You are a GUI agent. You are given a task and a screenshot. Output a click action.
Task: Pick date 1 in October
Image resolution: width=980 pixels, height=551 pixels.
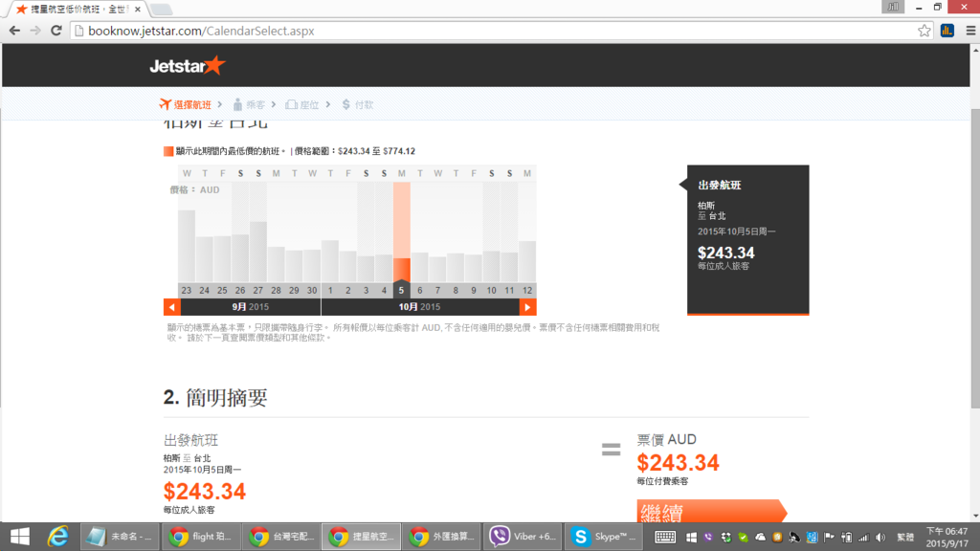coord(330,291)
